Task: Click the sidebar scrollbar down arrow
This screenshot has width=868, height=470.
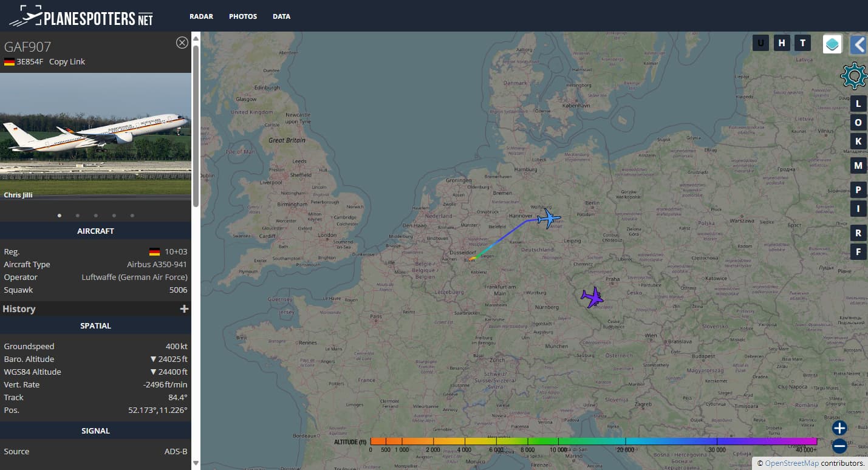Action: [x=196, y=463]
